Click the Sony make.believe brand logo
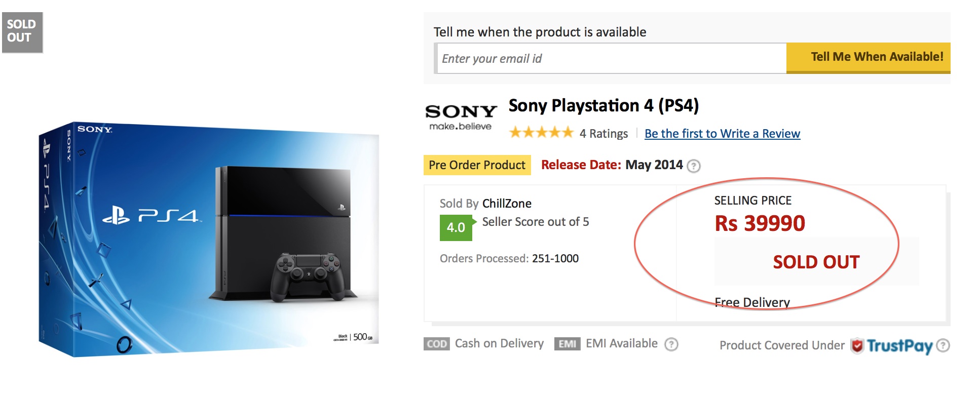The height and width of the screenshot is (395, 980). pos(461,117)
